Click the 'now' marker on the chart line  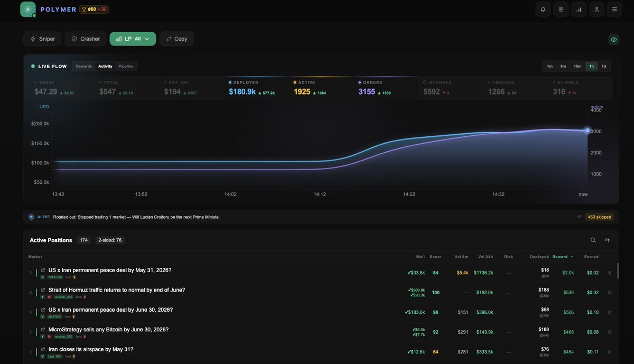pos(587,130)
